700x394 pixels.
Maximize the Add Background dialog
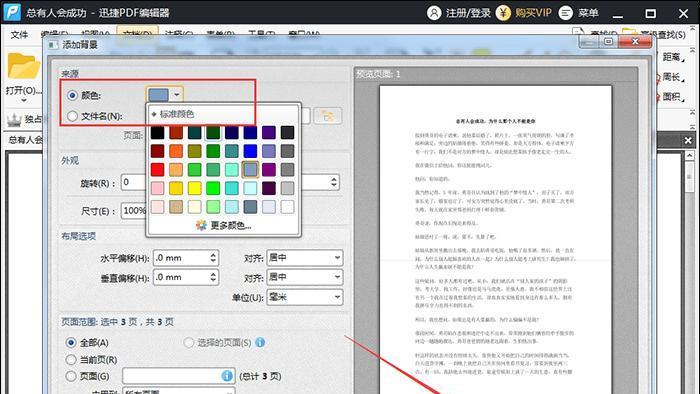pyautogui.click(x=608, y=41)
